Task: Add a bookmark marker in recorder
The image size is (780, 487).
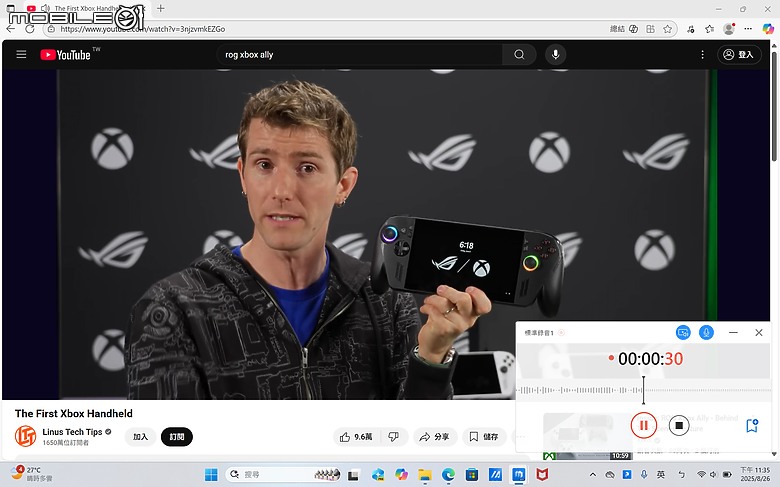Action: (x=752, y=425)
